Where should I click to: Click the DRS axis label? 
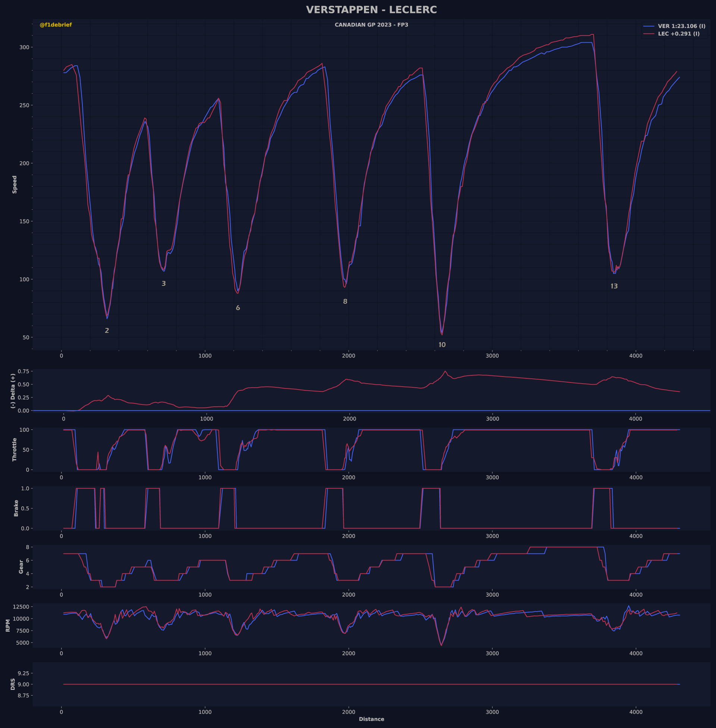coord(13,684)
